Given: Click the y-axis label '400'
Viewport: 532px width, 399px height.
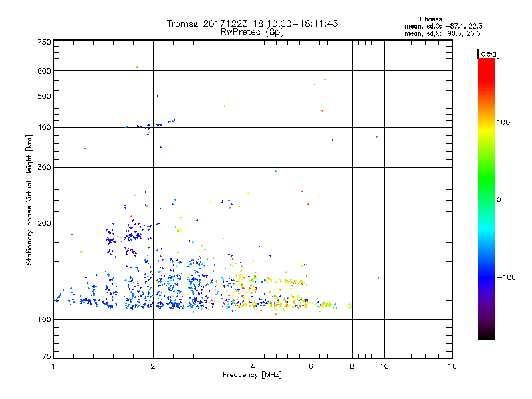Looking at the screenshot, I should [44, 128].
